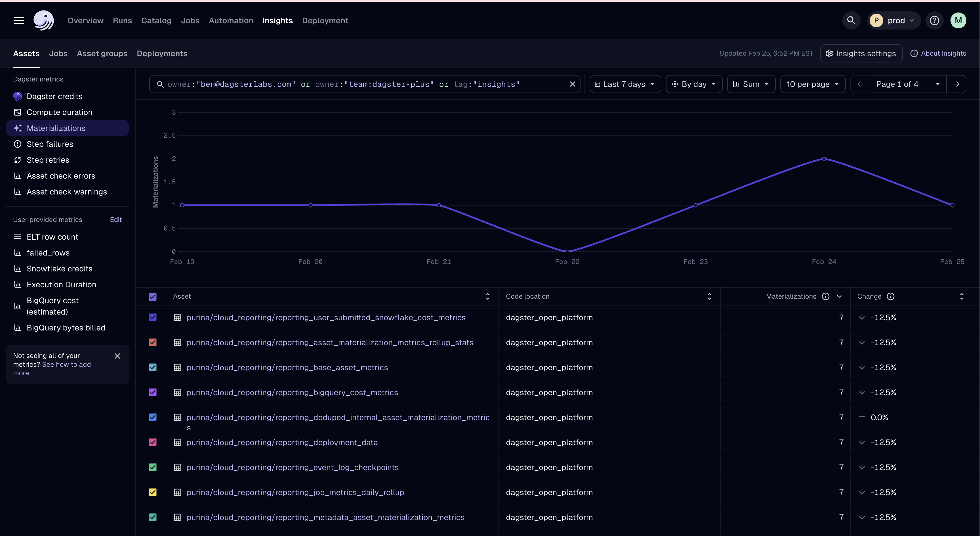980x536 pixels.
Task: Uncheck reporting_bigquery_cost_metrics checkbox
Action: pyautogui.click(x=153, y=392)
